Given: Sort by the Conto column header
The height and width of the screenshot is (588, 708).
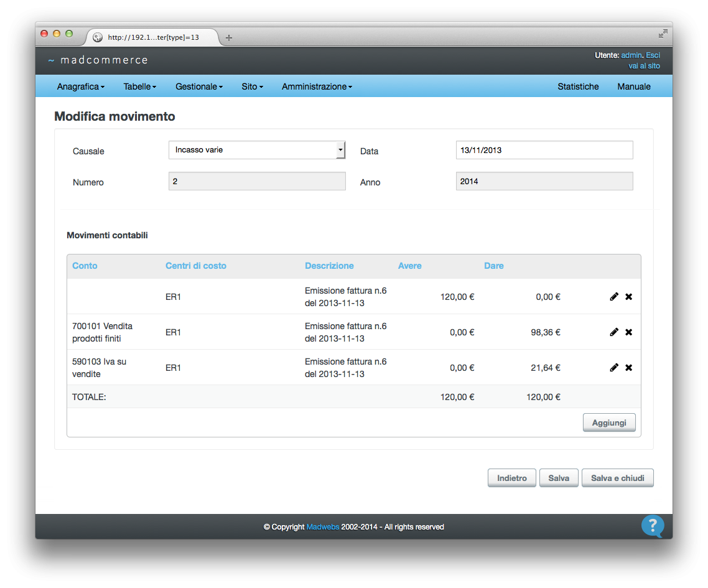Looking at the screenshot, I should (x=85, y=266).
